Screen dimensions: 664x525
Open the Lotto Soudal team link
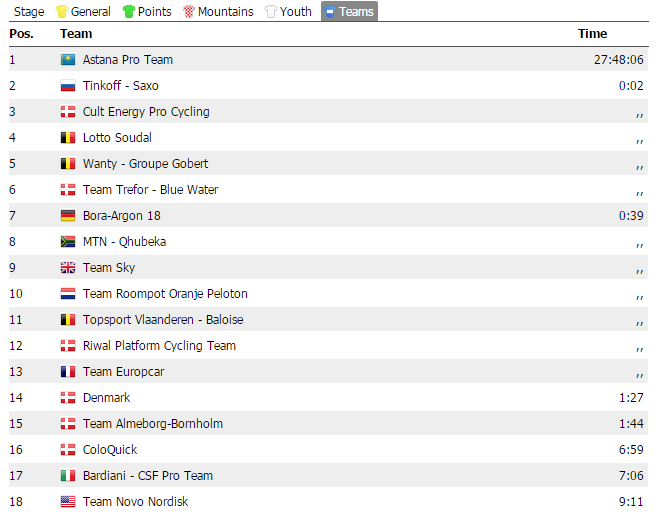click(x=117, y=138)
